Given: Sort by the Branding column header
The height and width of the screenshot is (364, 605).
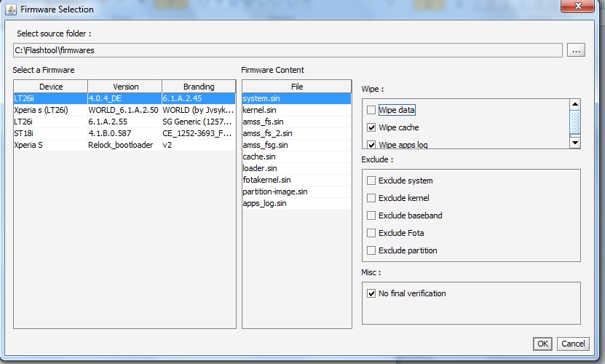Looking at the screenshot, I should point(199,87).
